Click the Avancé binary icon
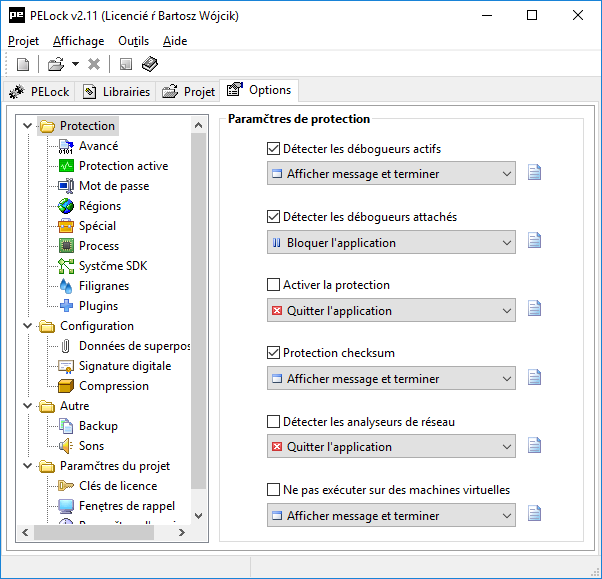 pos(66,146)
